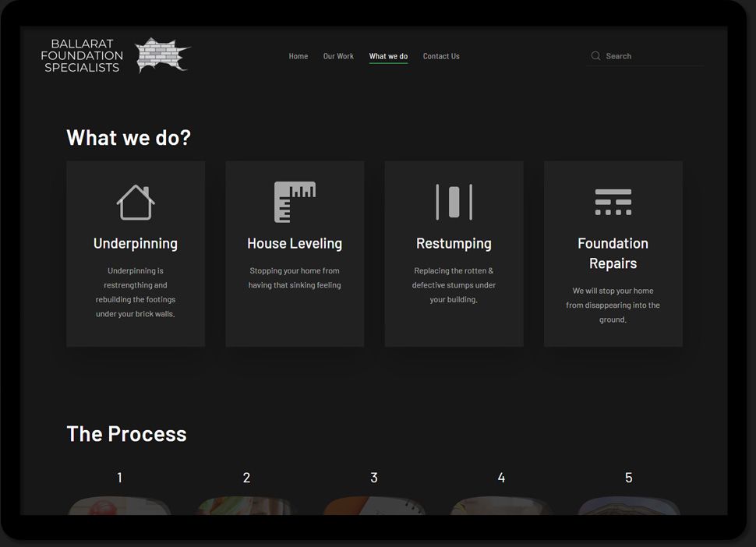Open the Contact Us page
This screenshot has width=756, height=547.
(441, 56)
